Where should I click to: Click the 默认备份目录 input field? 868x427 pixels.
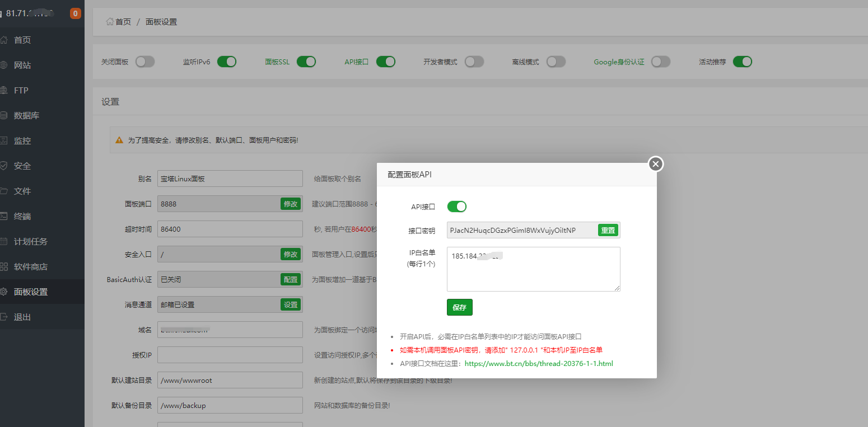[230, 405]
